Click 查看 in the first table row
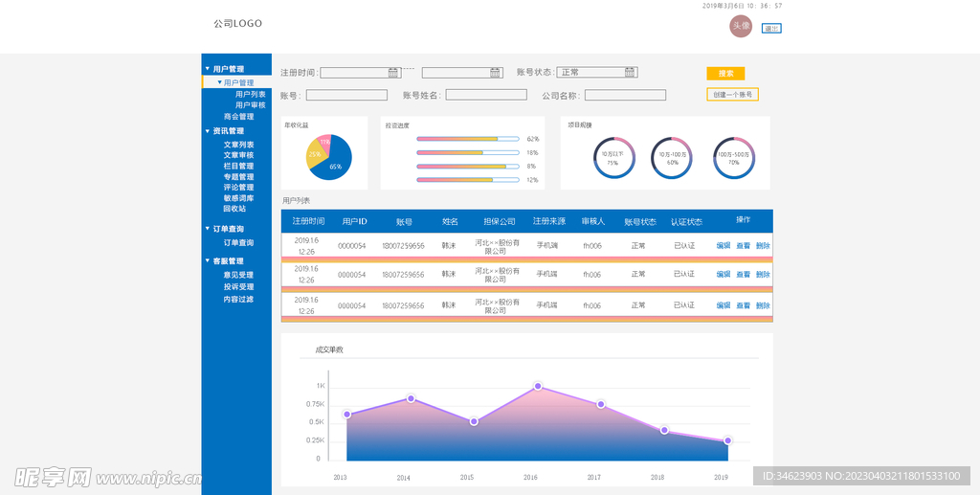 coord(743,246)
